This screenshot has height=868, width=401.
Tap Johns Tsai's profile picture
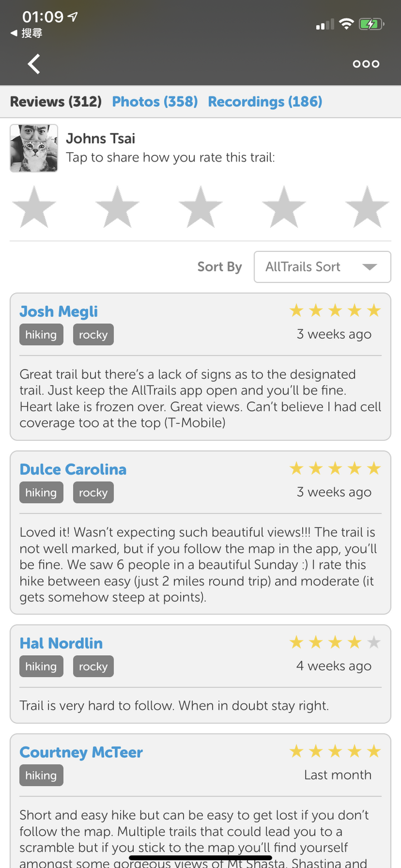point(34,148)
